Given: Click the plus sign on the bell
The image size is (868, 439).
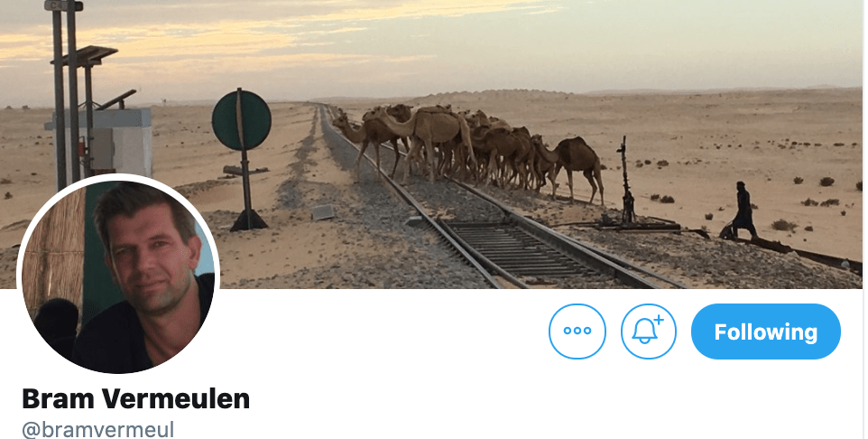Looking at the screenshot, I should click(658, 320).
